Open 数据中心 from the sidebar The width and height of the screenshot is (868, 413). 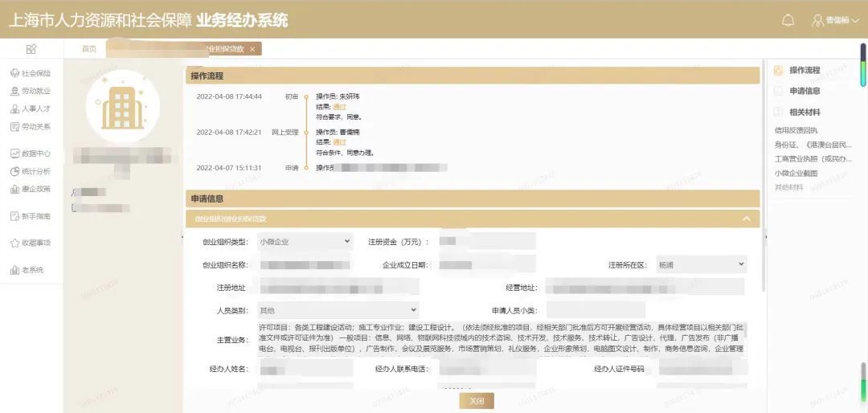pyautogui.click(x=31, y=153)
